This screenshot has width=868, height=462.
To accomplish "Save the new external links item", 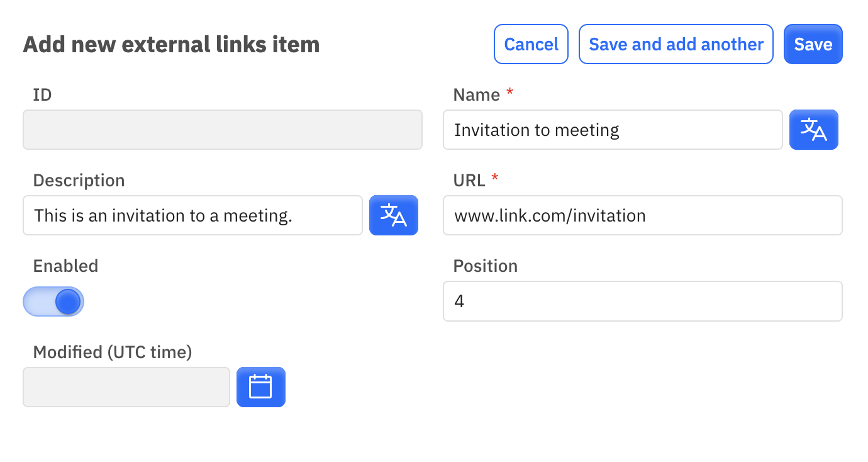I will [x=813, y=44].
